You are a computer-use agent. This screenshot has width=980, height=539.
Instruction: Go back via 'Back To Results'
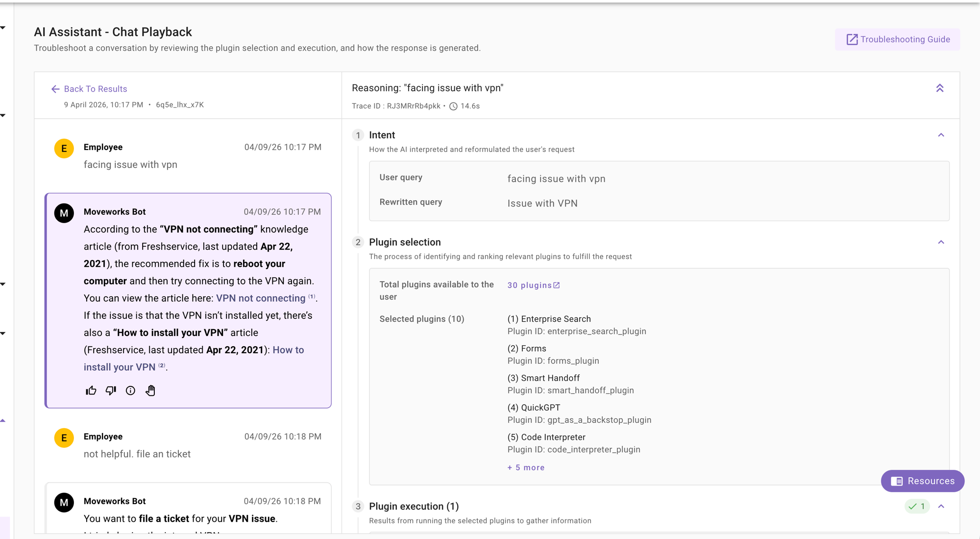95,89
